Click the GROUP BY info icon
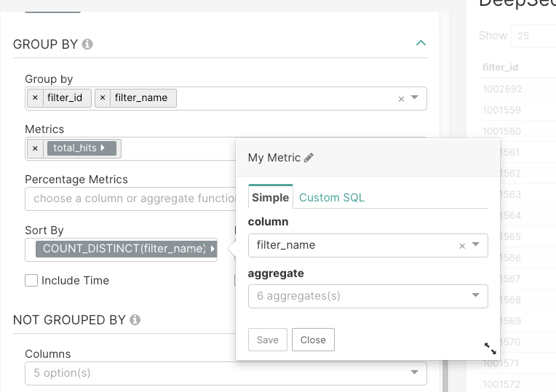 (x=87, y=44)
